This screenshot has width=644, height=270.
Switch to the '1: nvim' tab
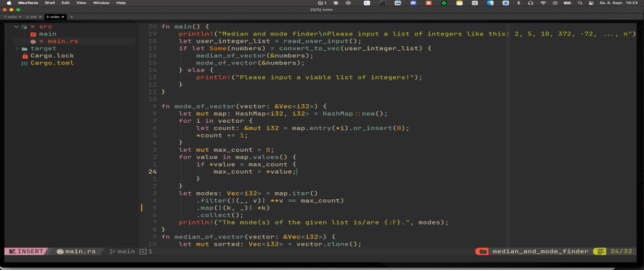(x=11, y=17)
